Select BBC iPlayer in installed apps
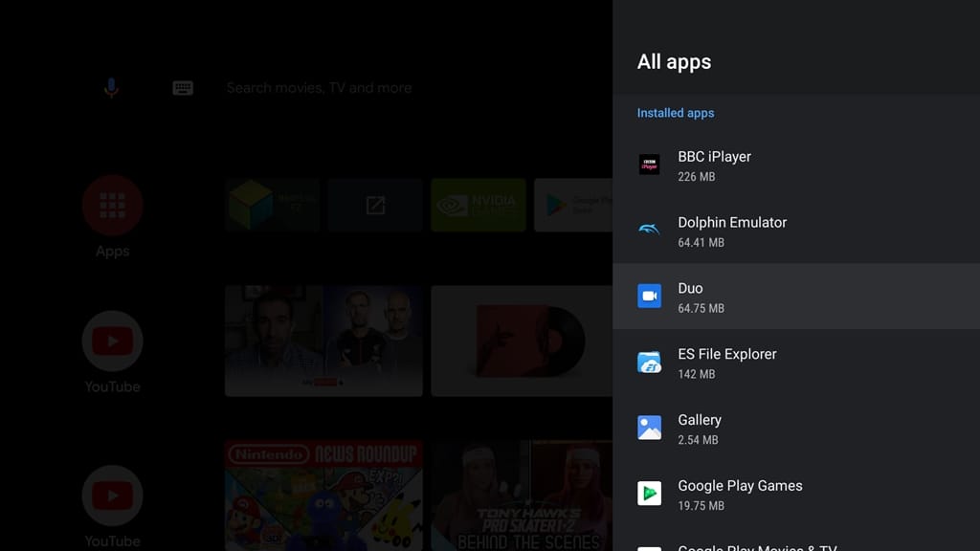Viewport: 980px width, 551px height. [x=794, y=165]
